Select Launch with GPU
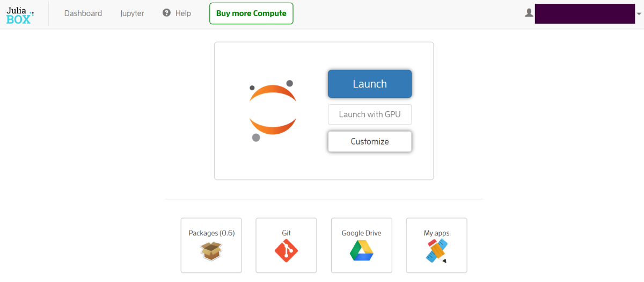The width and height of the screenshot is (644, 282). 370,114
